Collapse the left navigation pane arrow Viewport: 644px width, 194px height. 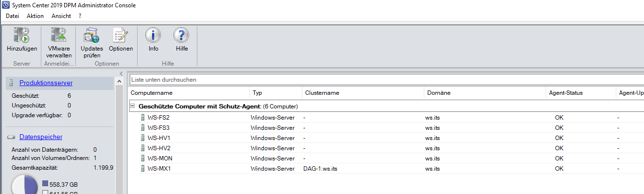click(x=121, y=74)
